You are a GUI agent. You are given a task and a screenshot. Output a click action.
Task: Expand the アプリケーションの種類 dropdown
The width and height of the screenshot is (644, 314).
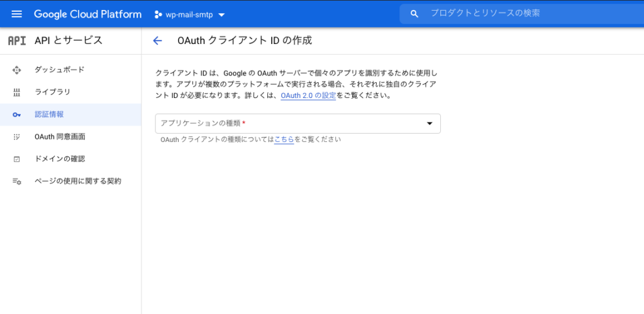click(x=289, y=123)
